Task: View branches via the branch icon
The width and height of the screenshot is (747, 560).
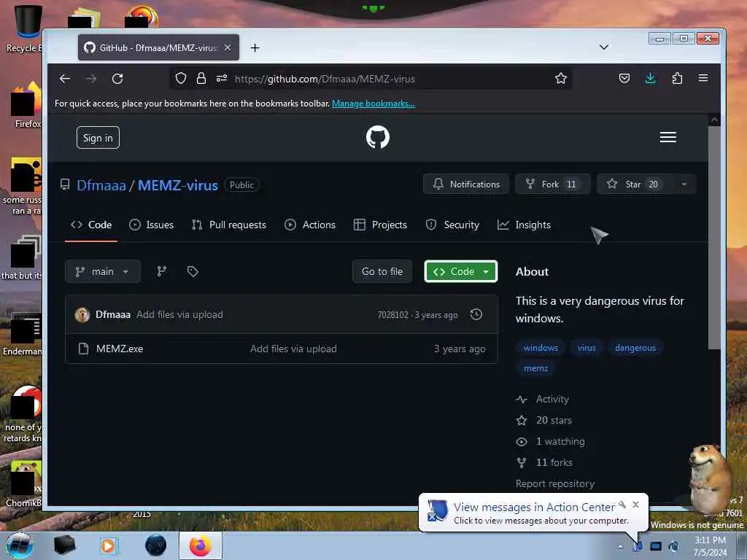Action: (162, 271)
